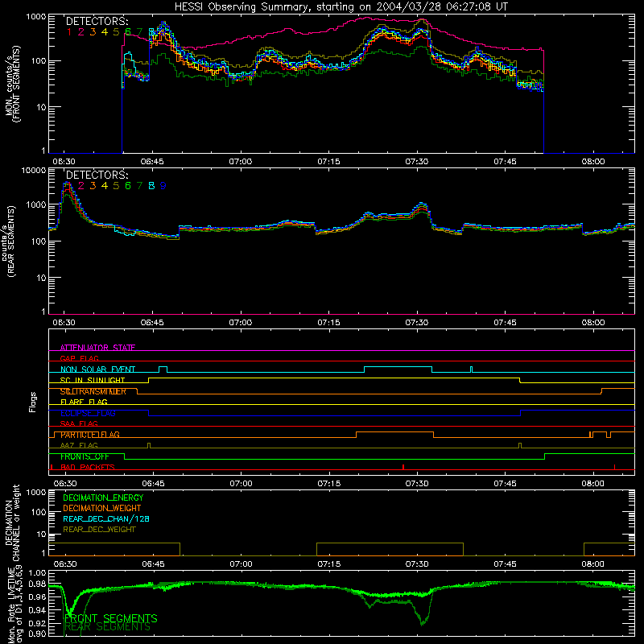Viewport: 644px width, 644px height.
Task: Click the FRONTS_OFF flag label
Action: [85, 456]
